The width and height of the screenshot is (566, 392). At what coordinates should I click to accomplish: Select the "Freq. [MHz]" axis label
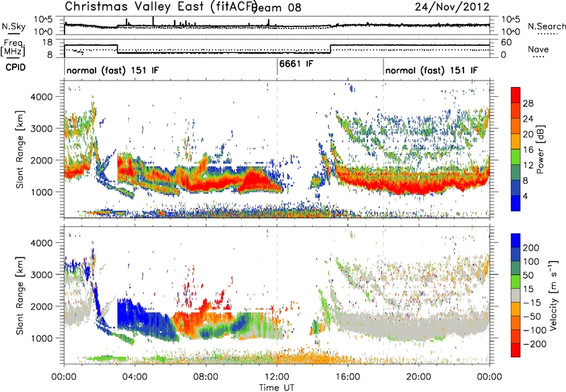pos(13,47)
